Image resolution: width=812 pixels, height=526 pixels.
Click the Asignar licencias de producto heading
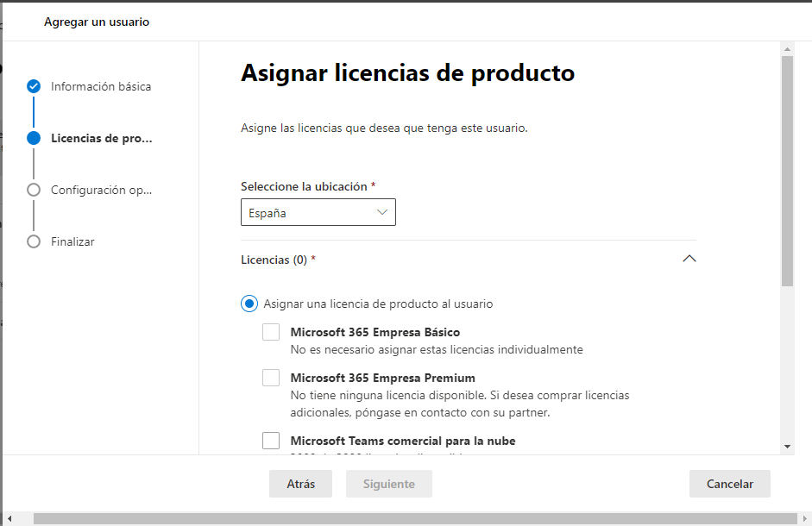(407, 73)
